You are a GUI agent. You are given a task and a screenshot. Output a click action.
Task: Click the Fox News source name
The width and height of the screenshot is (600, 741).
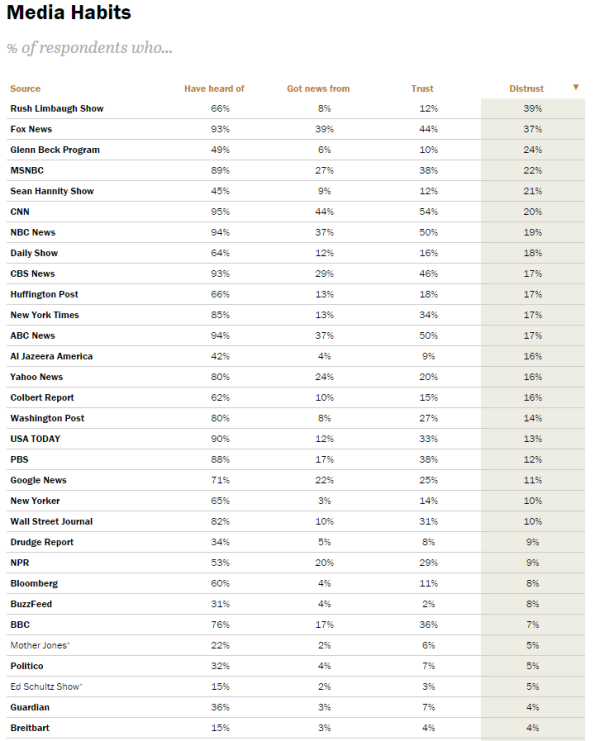click(x=31, y=129)
